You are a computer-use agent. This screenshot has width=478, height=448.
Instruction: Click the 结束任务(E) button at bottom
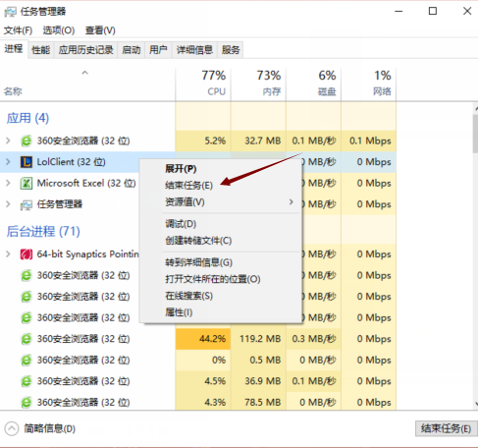click(446, 428)
